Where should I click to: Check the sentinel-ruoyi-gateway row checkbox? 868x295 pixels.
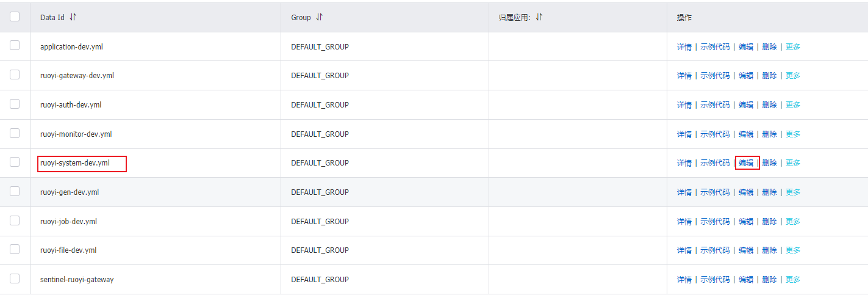click(x=15, y=279)
